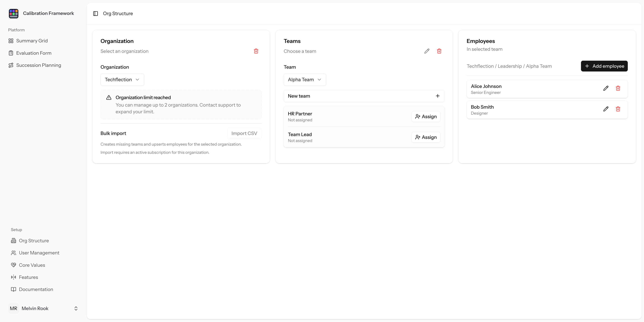The height and width of the screenshot is (322, 644).
Task: Click the Succession Planning icon
Action: point(11,65)
